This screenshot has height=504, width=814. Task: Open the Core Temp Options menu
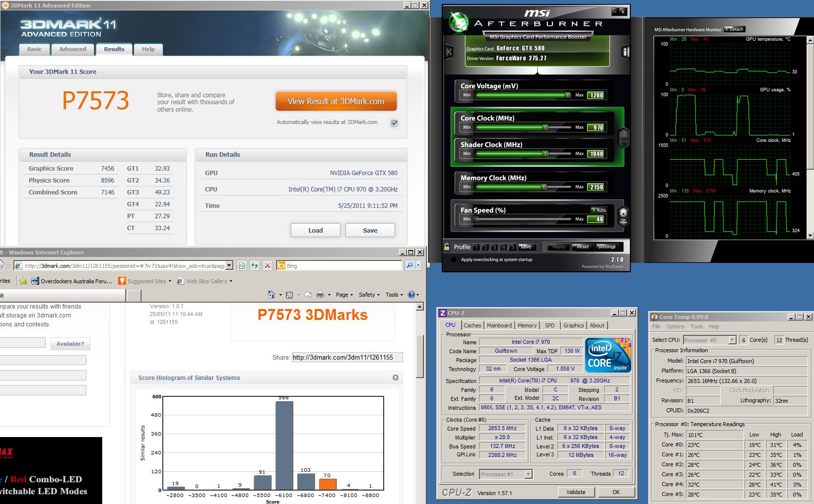coord(675,326)
